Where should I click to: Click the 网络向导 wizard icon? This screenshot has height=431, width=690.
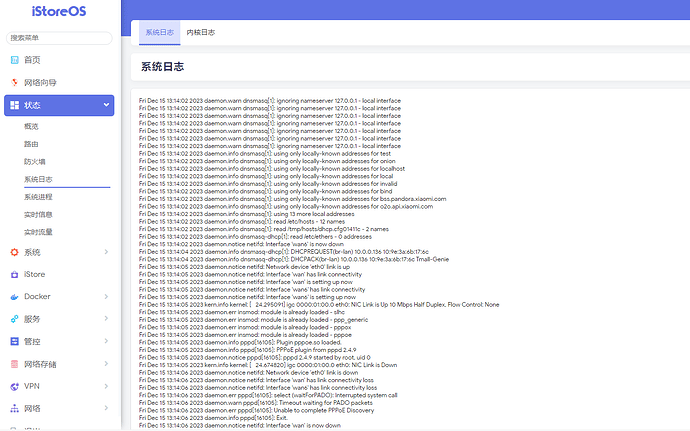[13, 82]
